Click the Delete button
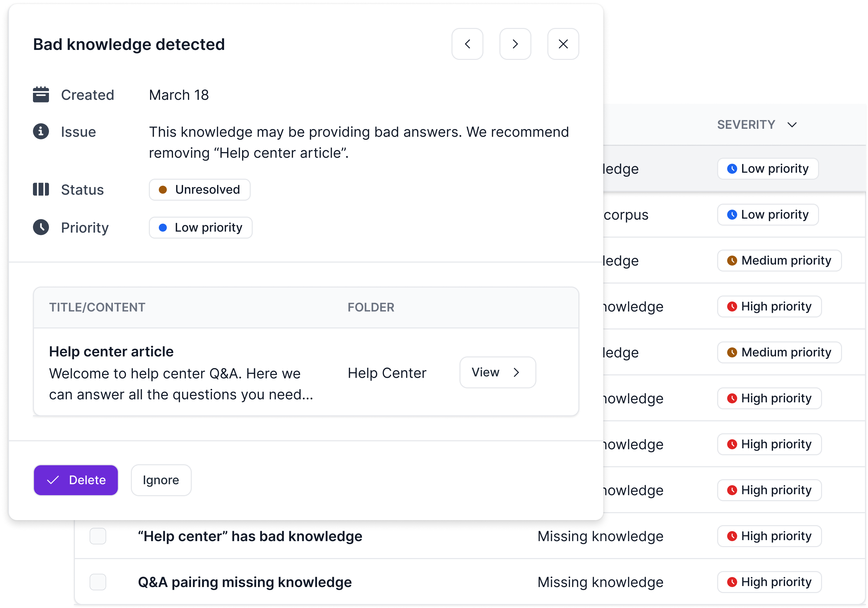The width and height of the screenshot is (868, 608). point(76,480)
